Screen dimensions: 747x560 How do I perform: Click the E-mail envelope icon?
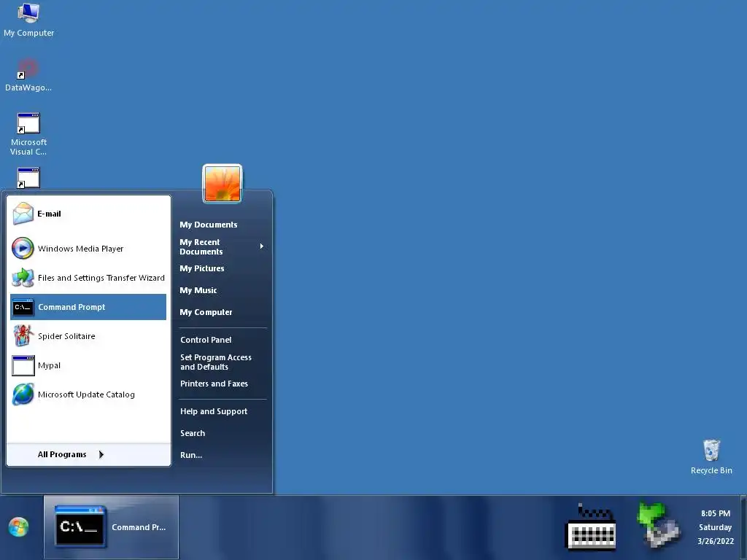[x=23, y=214]
